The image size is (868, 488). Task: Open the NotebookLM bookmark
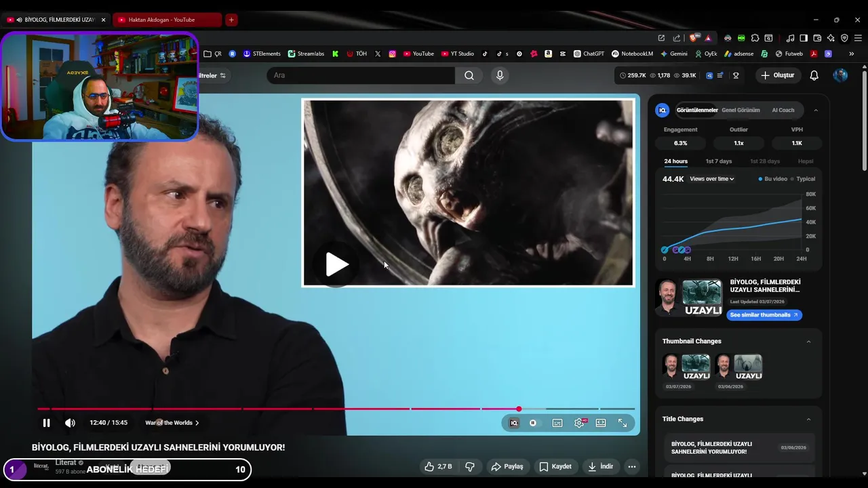coord(633,54)
